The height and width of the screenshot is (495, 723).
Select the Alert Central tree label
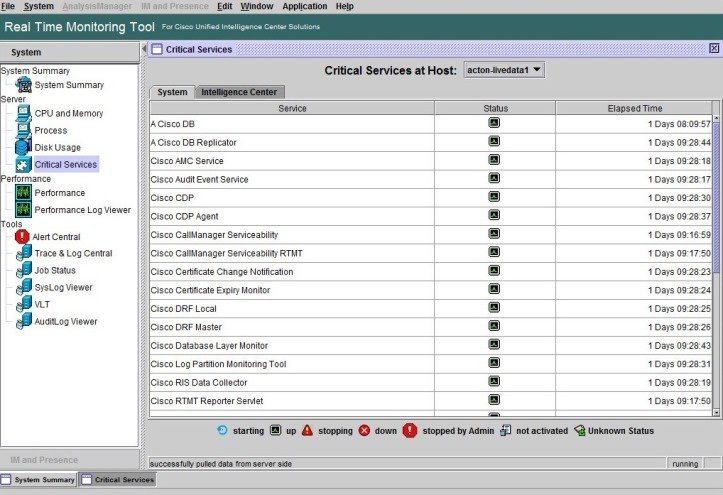[x=56, y=237]
